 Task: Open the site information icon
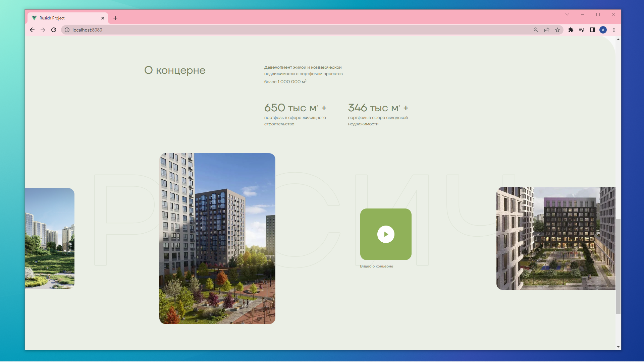[x=67, y=30]
